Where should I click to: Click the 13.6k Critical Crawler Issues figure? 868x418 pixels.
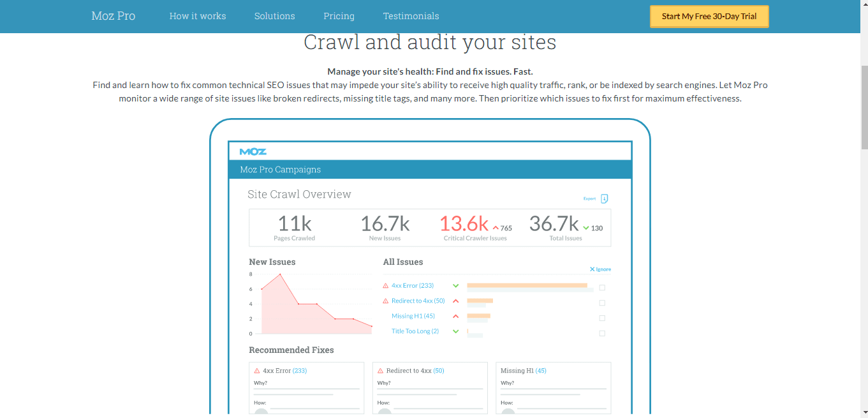coord(464,224)
